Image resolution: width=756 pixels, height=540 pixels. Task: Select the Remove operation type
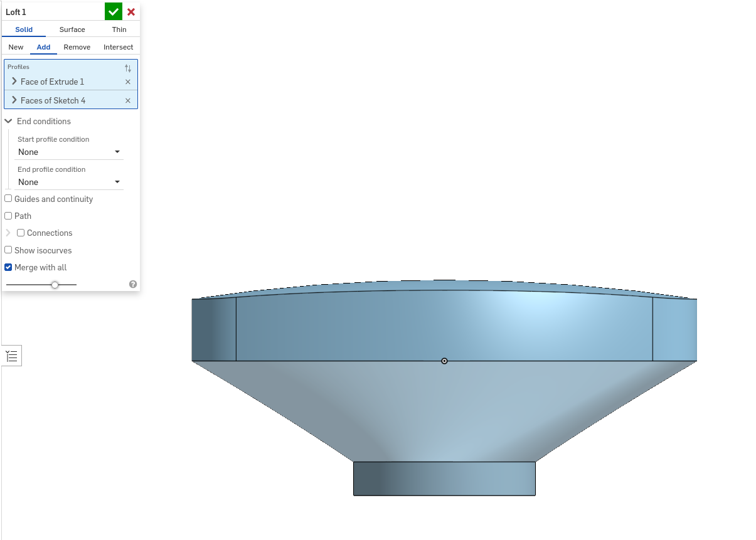(77, 47)
